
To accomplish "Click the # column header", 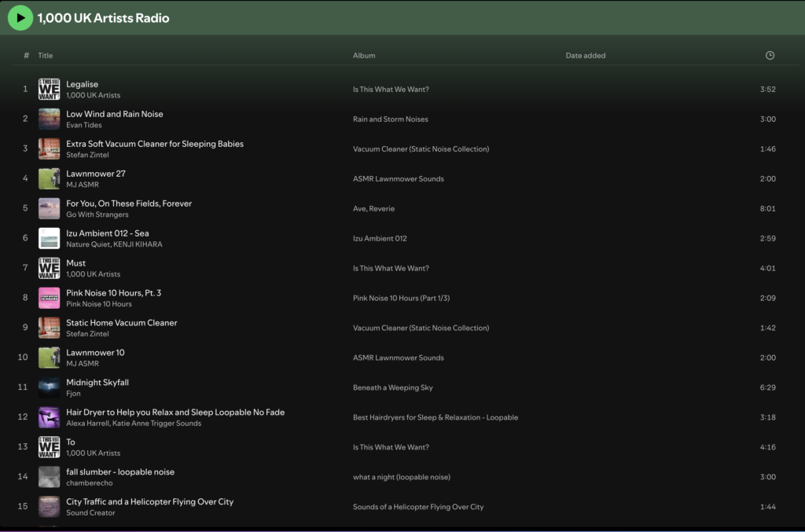I will tap(26, 56).
